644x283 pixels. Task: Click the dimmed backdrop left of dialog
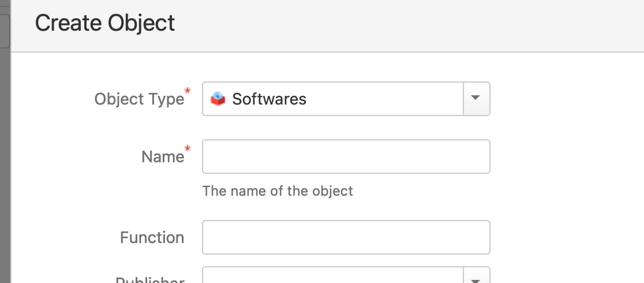[x=5, y=164]
